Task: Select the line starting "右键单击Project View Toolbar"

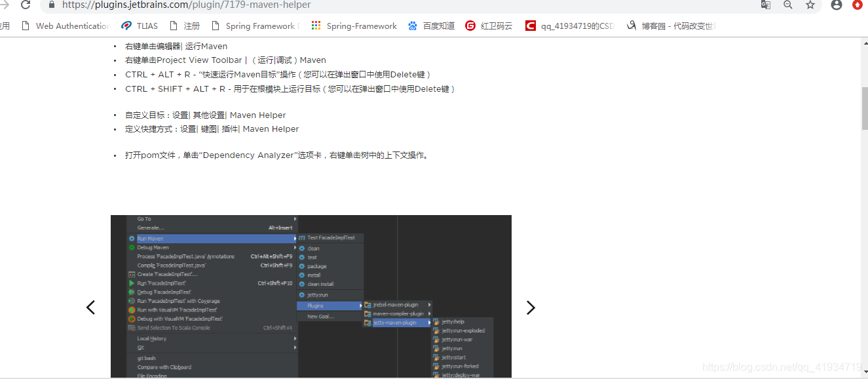Action: click(x=225, y=60)
